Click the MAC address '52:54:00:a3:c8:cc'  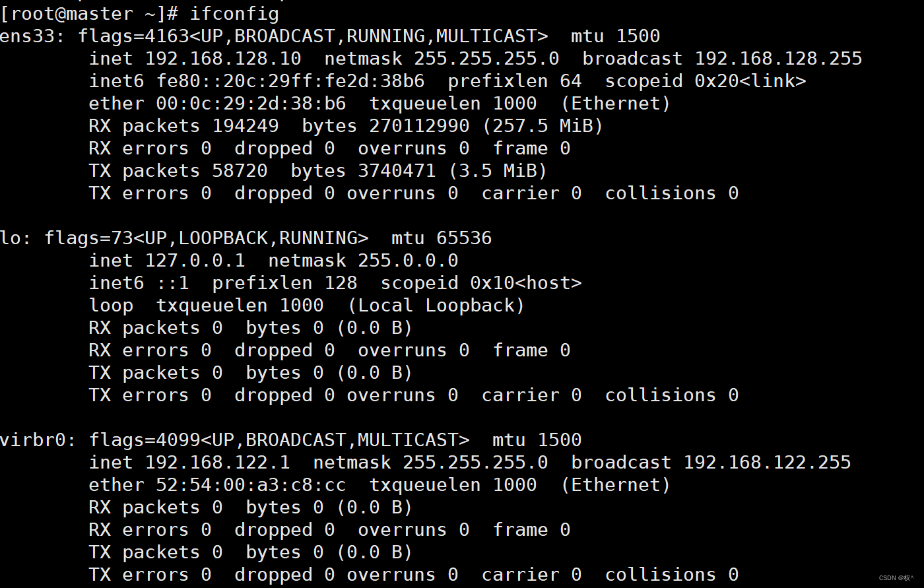[x=251, y=484]
